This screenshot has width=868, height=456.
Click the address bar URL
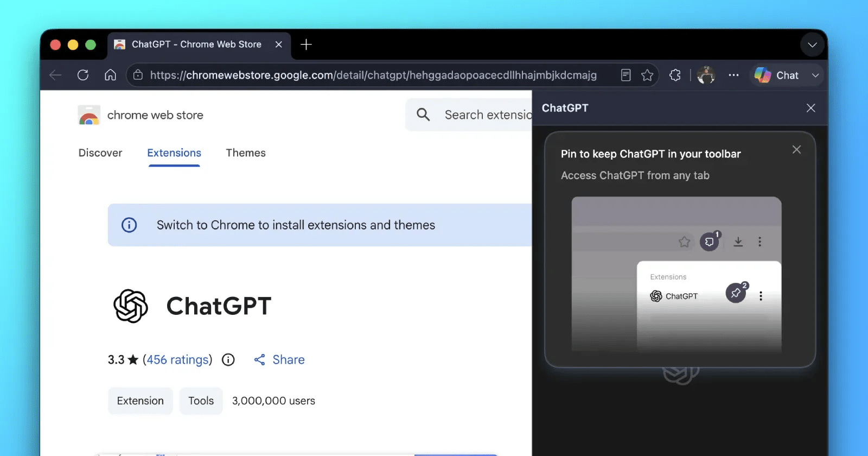[x=373, y=75]
